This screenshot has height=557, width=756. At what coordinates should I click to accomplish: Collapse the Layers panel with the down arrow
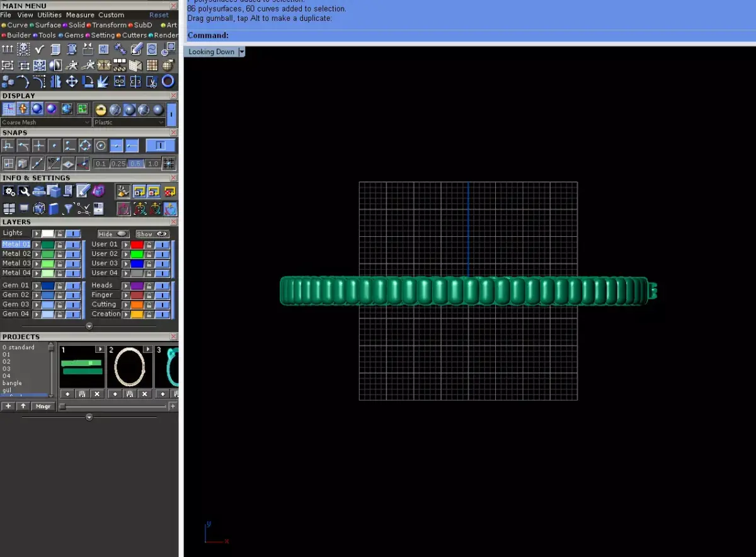(89, 326)
